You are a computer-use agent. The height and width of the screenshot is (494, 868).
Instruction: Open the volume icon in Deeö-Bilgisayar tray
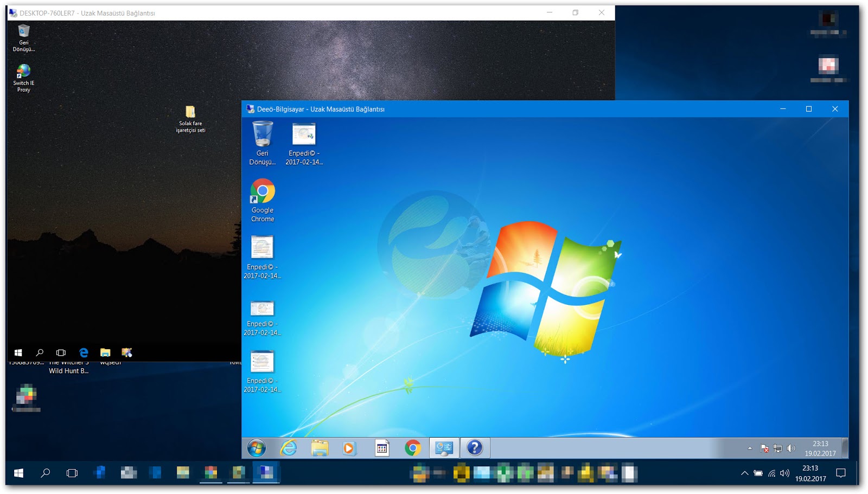[791, 448]
